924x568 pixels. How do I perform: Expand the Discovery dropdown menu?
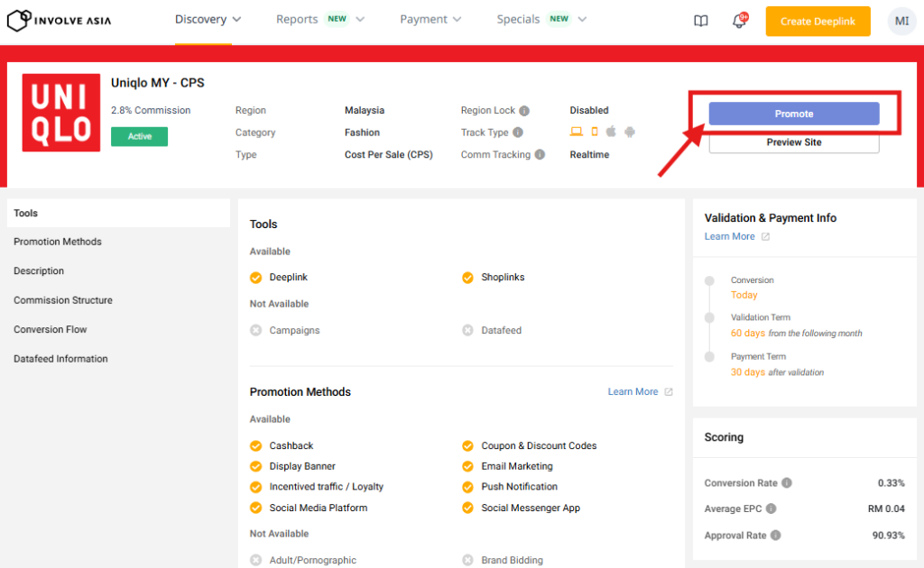tap(208, 19)
